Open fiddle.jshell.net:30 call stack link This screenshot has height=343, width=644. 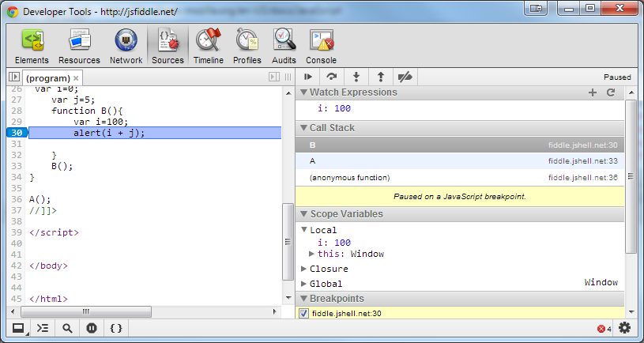583,145
